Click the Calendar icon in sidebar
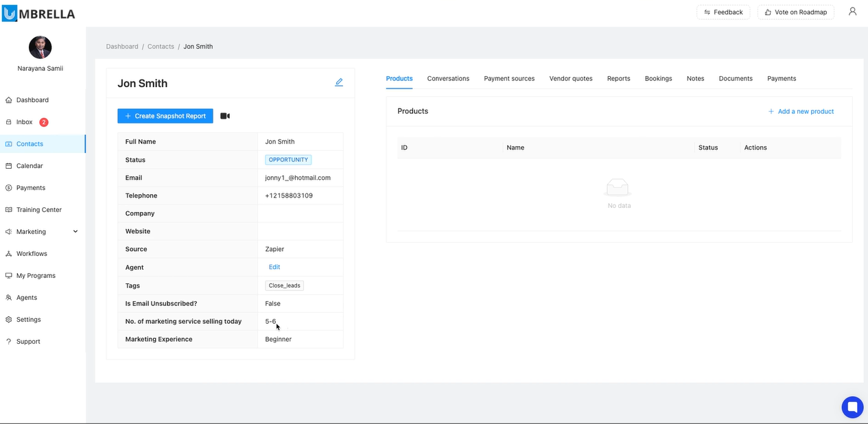This screenshot has height=424, width=868. (x=9, y=166)
